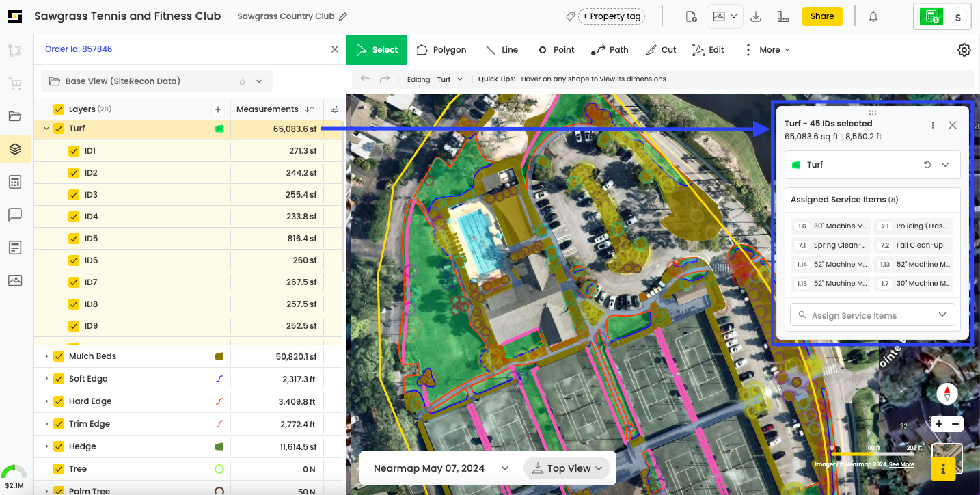Click the Fall Clean-Up service item chip
The width and height of the screenshot is (980, 495).
(913, 245)
